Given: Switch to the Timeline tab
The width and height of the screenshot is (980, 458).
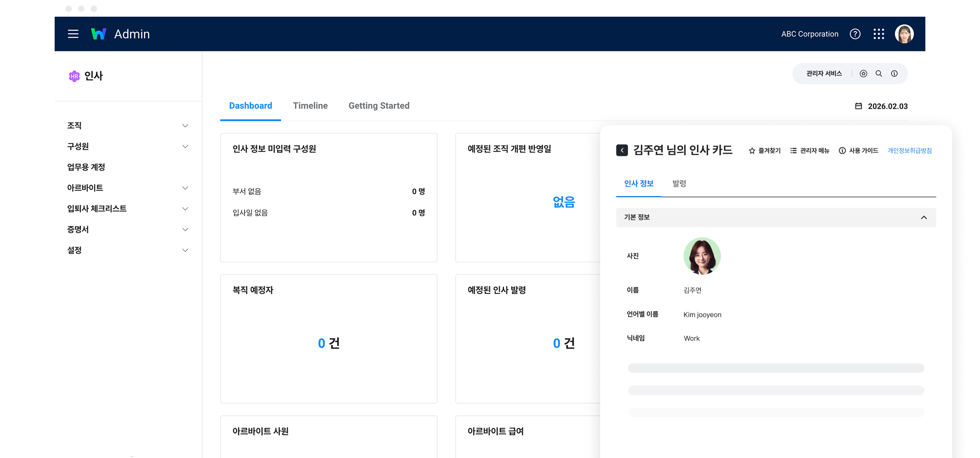Looking at the screenshot, I should click(310, 106).
